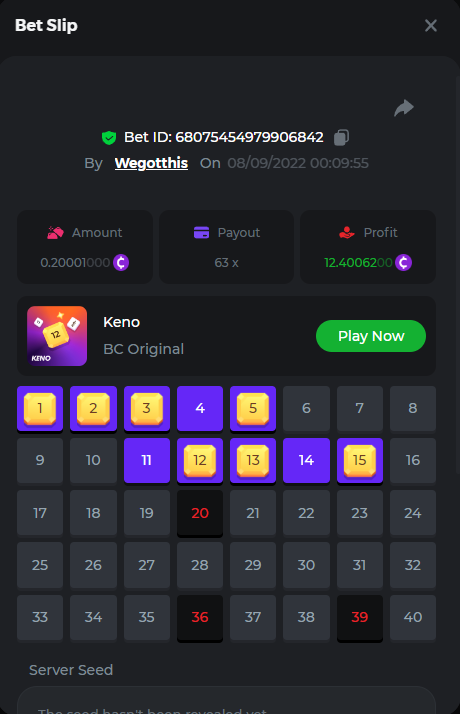The image size is (460, 714).
Task: Select red tile number 39
Action: 360,618
